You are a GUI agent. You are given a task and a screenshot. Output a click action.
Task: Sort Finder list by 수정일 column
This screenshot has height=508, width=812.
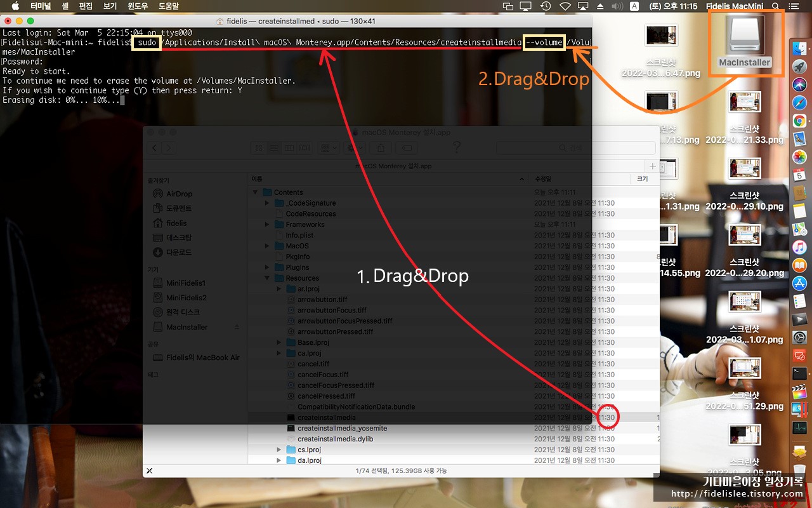coord(580,179)
